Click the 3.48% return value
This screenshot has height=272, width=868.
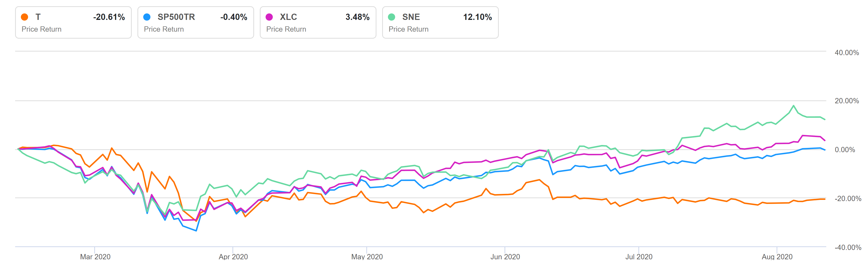[357, 17]
